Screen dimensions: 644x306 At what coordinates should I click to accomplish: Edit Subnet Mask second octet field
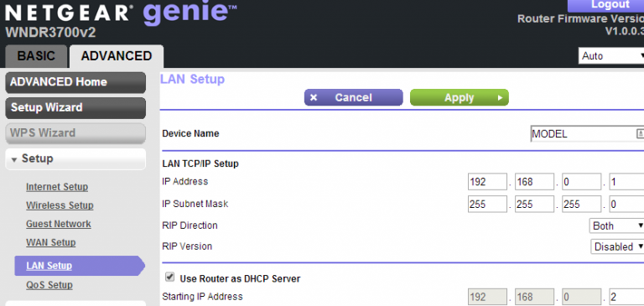click(x=534, y=204)
